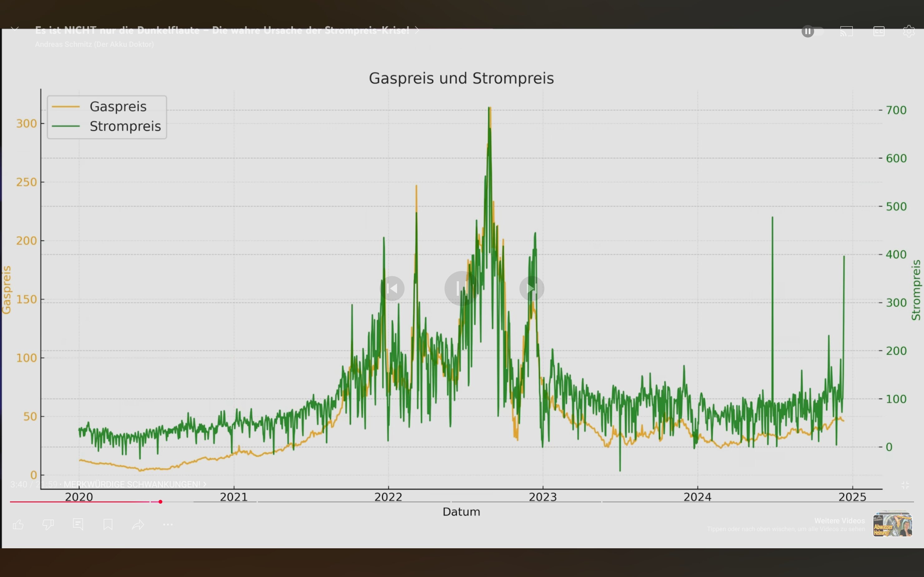Screen dimensions: 924x577
Task: Open Andreas Schmitz channel link
Action: click(x=94, y=44)
